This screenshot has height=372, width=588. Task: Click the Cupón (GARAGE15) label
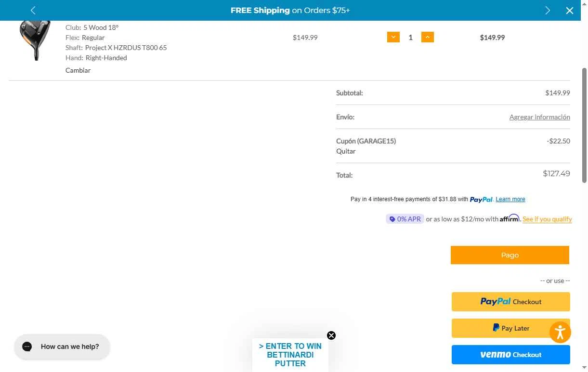tap(366, 141)
